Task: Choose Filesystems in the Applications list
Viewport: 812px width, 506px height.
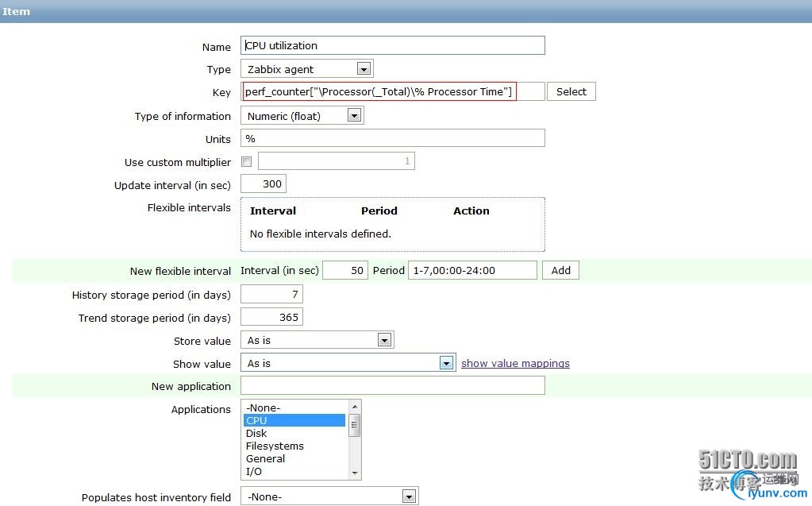Action: coord(294,446)
